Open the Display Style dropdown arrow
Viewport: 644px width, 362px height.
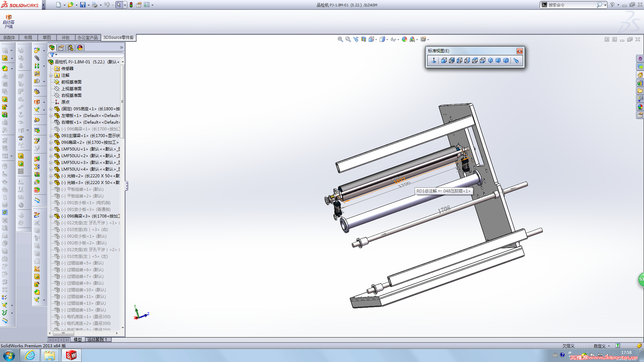point(387,40)
